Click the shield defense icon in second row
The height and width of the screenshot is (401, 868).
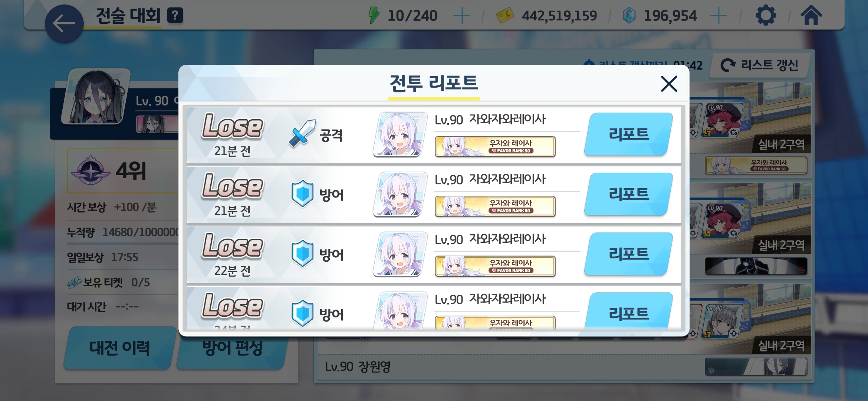[302, 194]
